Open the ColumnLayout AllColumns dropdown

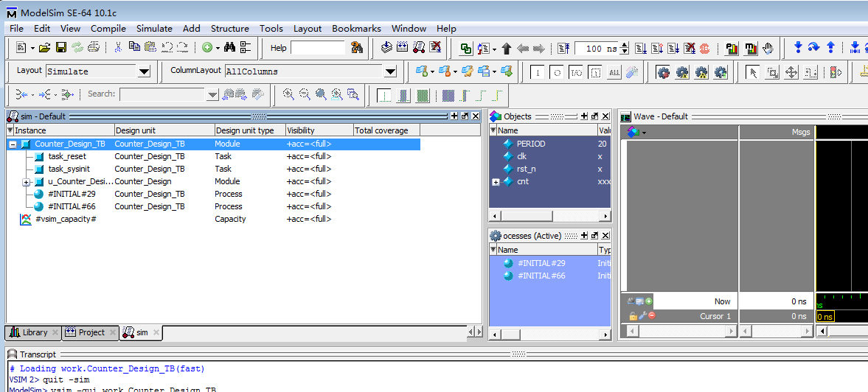pos(390,71)
